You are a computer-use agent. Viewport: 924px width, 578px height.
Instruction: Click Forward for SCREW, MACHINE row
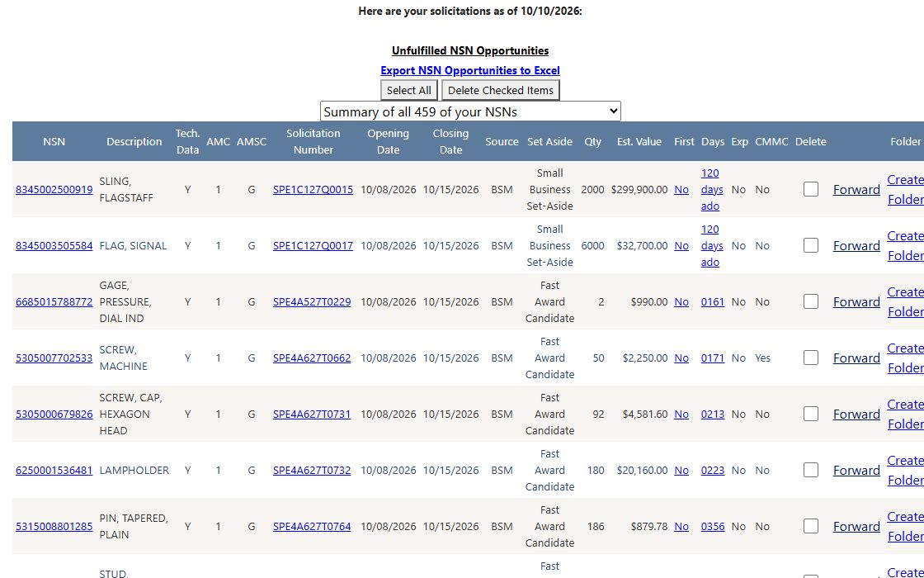(x=856, y=358)
